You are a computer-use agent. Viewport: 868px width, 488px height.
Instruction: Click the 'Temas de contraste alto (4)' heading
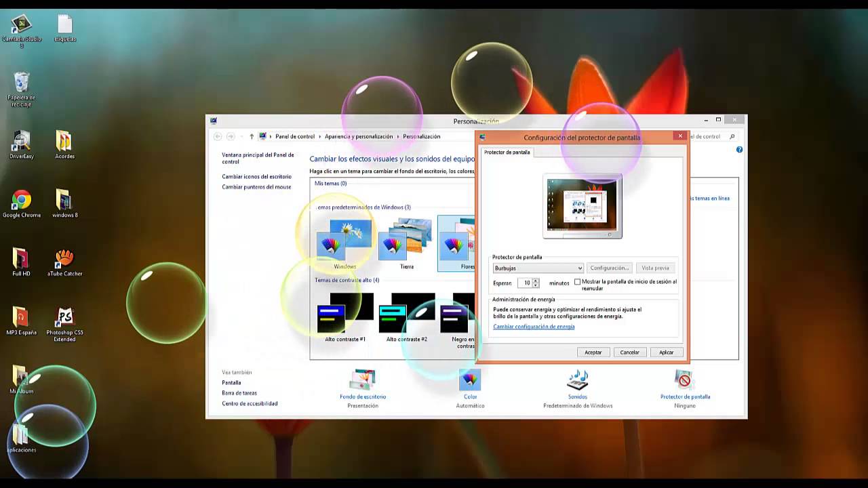pyautogui.click(x=347, y=281)
